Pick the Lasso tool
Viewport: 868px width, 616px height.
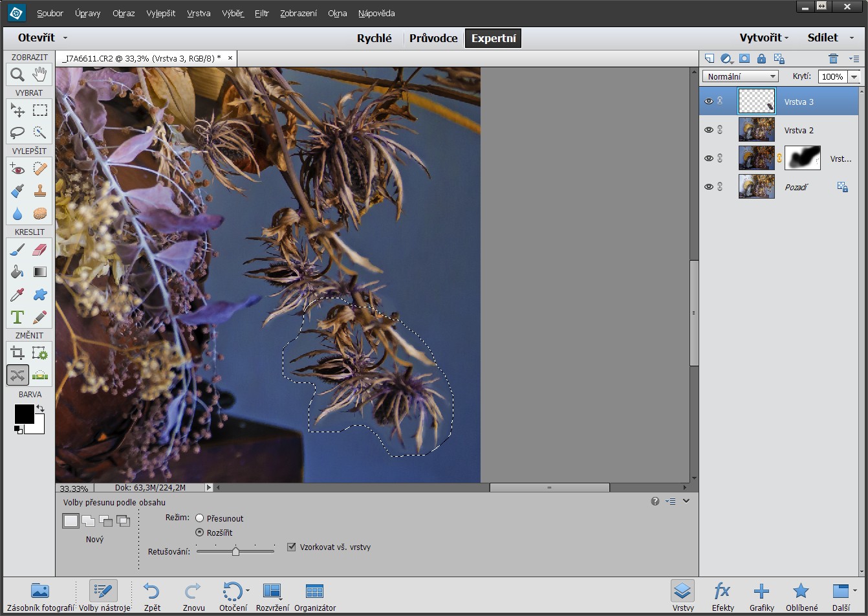(17, 132)
